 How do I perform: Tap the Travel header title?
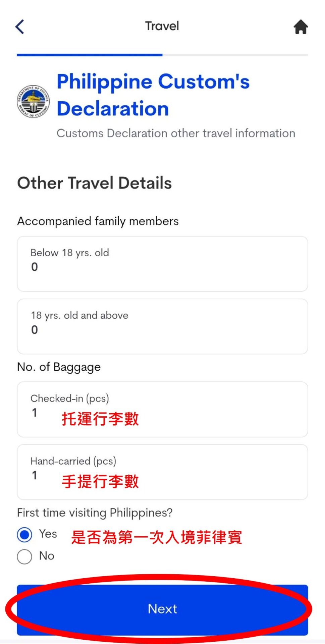162,26
